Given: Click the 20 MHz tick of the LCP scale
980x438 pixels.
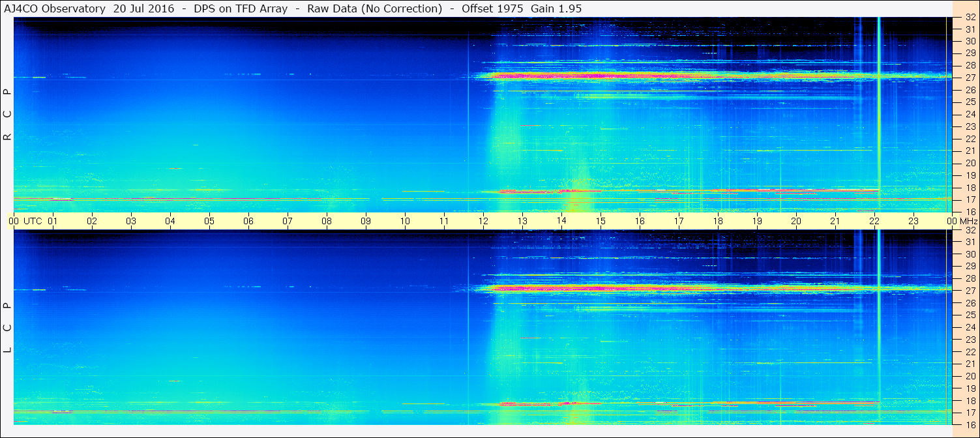Looking at the screenshot, I should pos(970,376).
